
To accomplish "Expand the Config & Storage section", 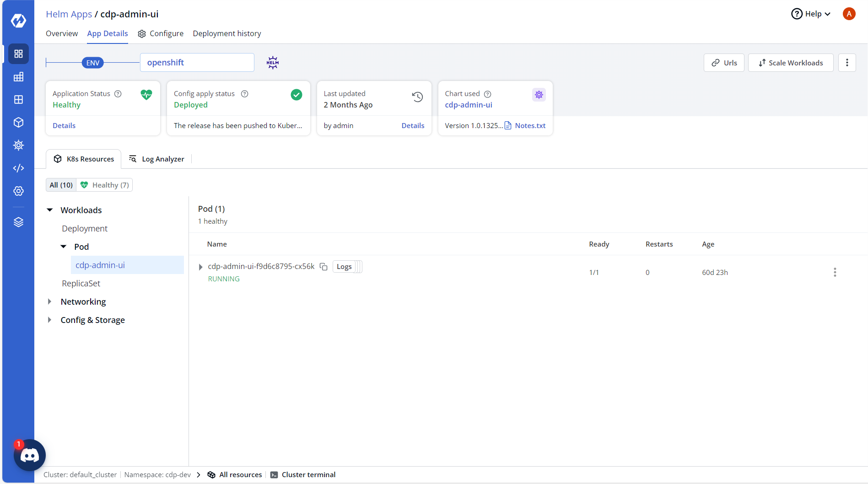I will point(50,320).
